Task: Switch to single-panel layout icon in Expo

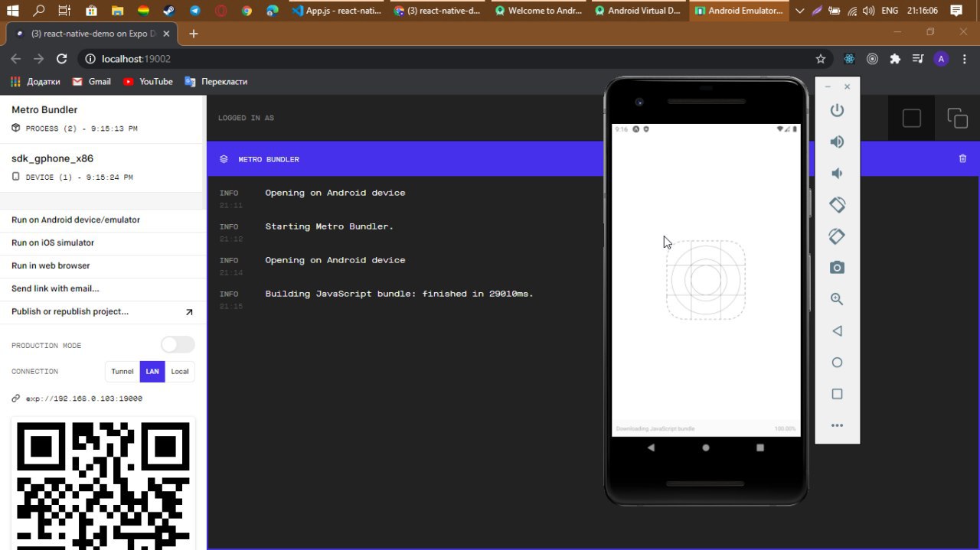Action: click(911, 118)
